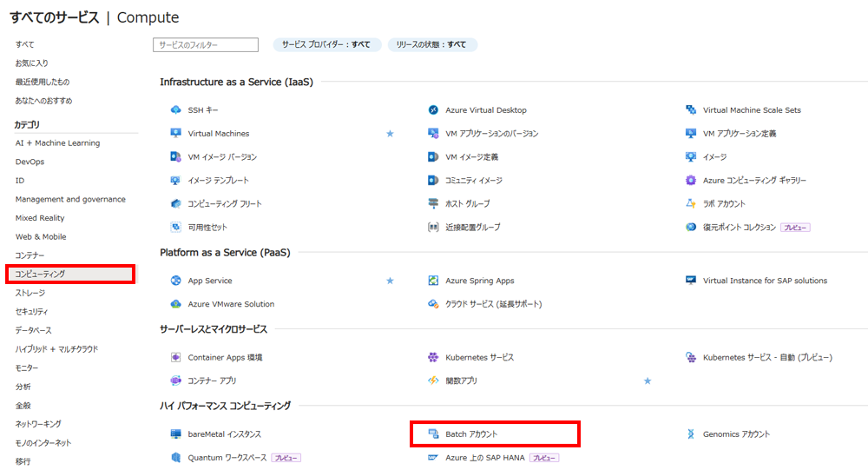
Task: Select すべて in the left menu
Action: (24, 44)
